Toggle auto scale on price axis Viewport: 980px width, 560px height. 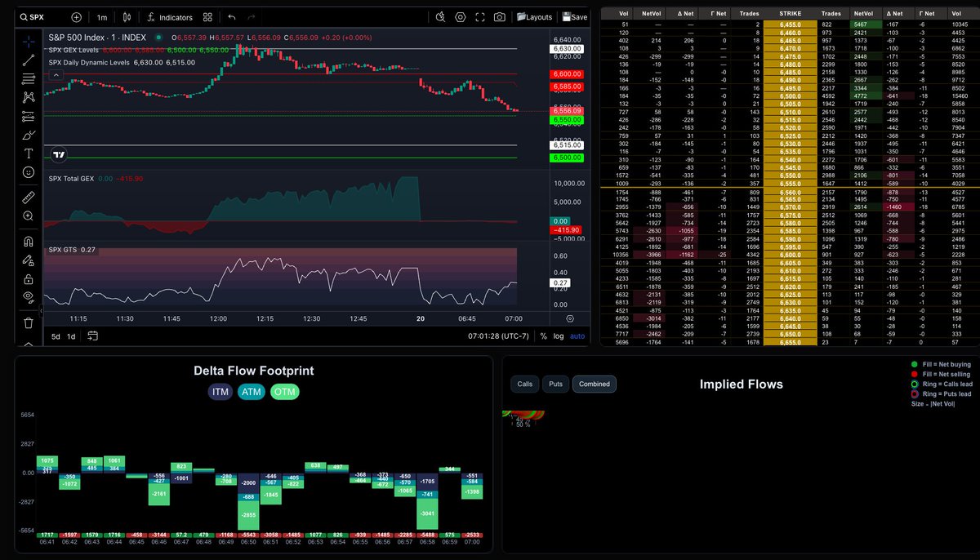[577, 336]
